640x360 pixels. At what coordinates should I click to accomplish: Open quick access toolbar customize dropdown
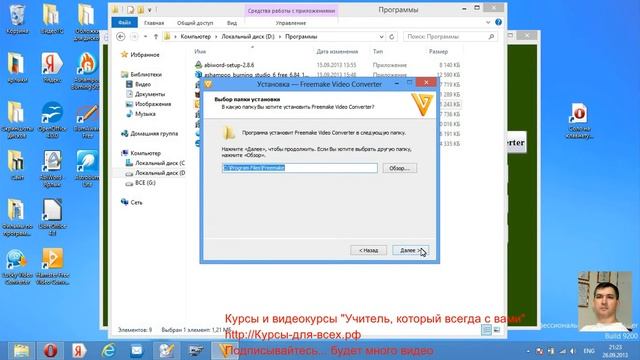pos(150,9)
